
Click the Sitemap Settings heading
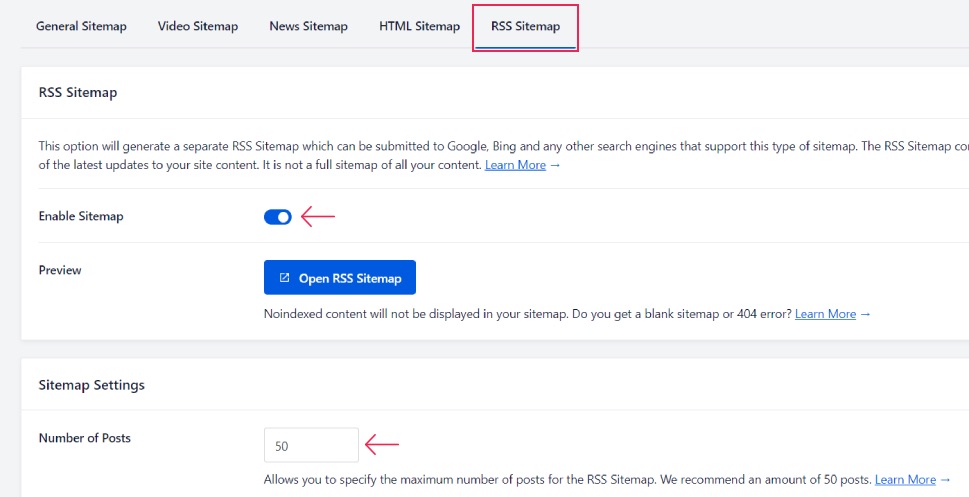coord(91,385)
